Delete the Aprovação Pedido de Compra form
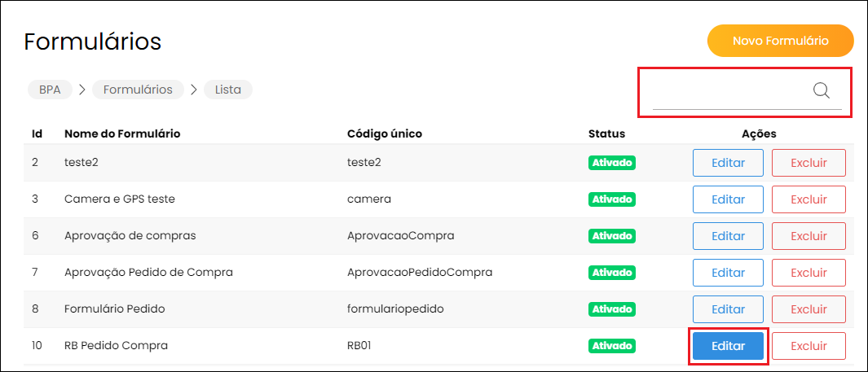This screenshot has width=868, height=372. coord(809,273)
